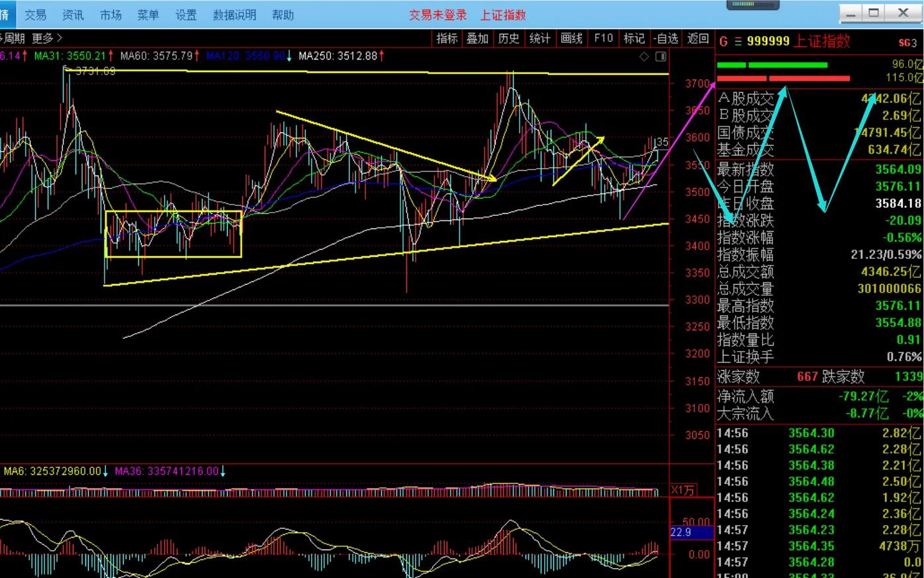
Task: Select the 最新指数 value 3564.09
Action: point(898,169)
